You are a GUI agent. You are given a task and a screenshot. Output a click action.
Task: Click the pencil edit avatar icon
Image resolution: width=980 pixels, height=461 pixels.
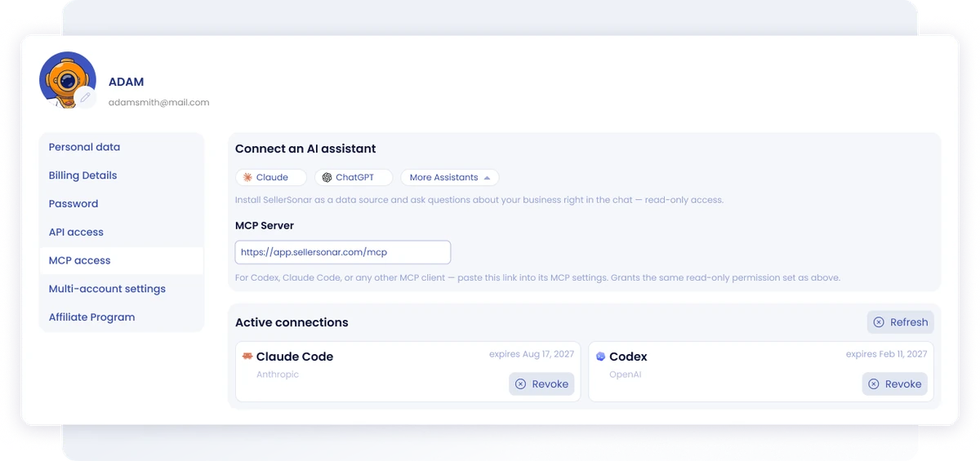click(x=85, y=98)
